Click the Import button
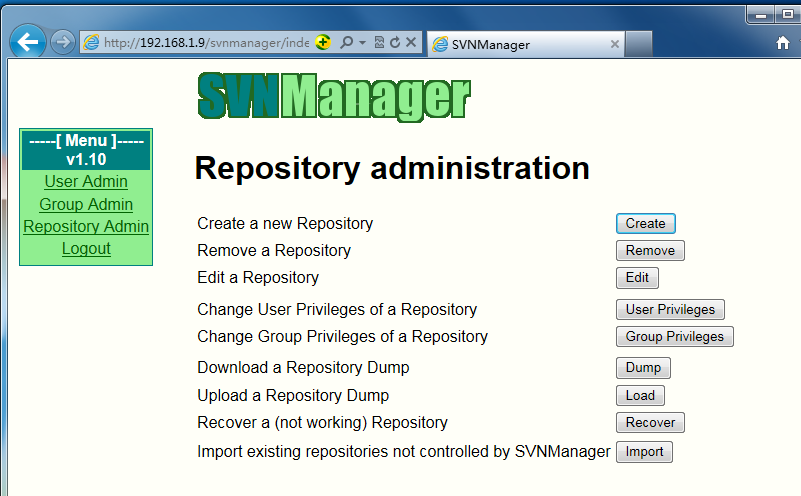801x496 pixels. click(644, 452)
